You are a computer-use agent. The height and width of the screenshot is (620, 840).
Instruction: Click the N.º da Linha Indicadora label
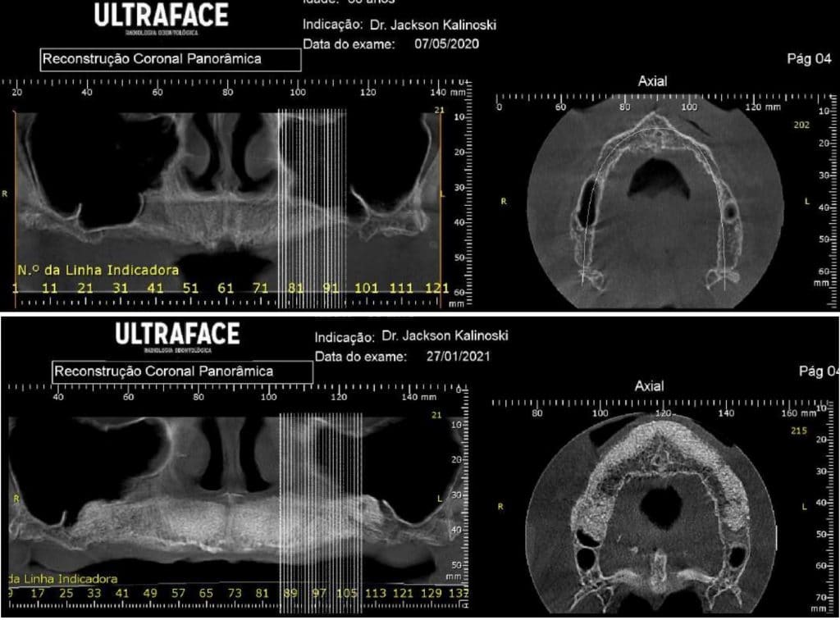coord(98,269)
